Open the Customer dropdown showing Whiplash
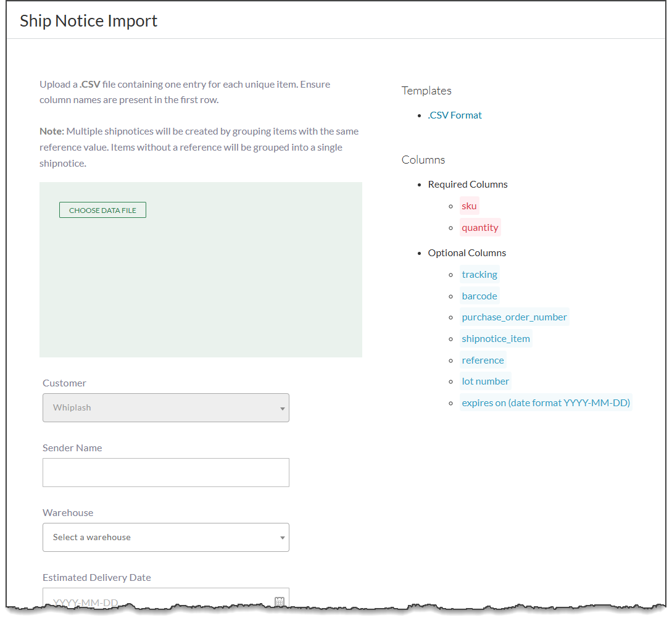Screen dimensions: 672x621 (x=165, y=407)
